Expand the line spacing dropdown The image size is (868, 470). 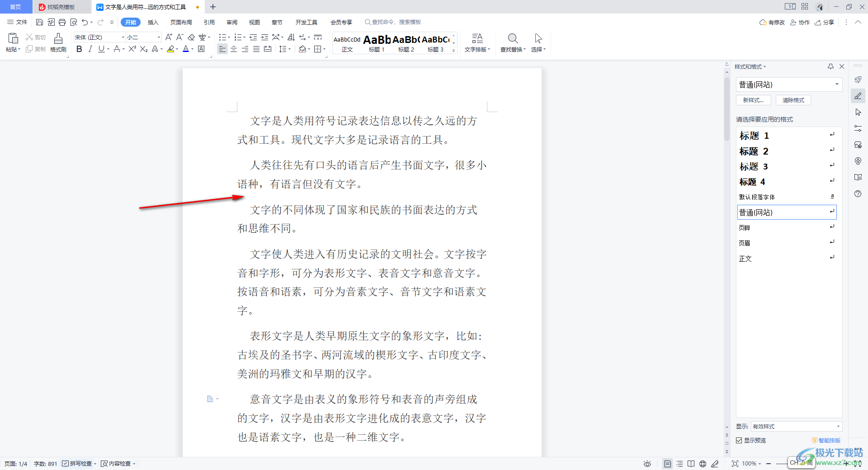click(x=289, y=49)
